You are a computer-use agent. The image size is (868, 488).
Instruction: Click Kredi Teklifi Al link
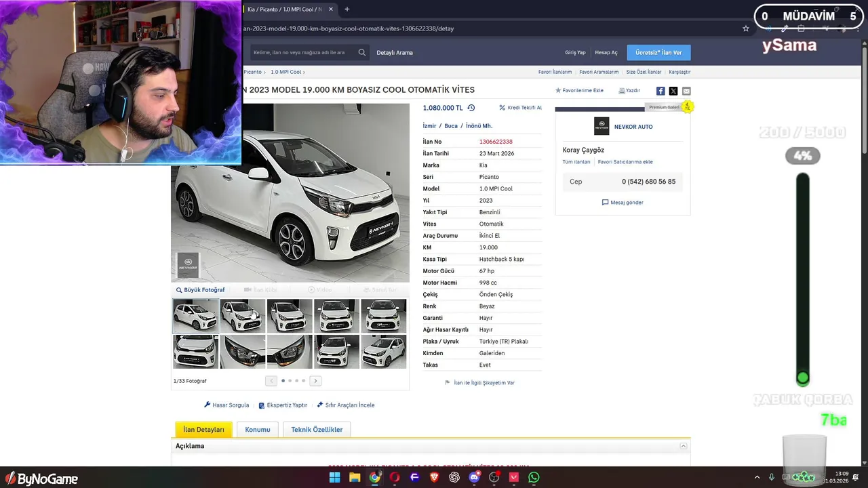[x=520, y=108]
